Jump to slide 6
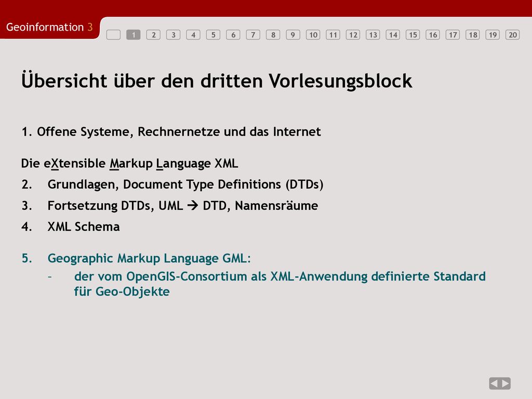The width and height of the screenshot is (532, 399). pos(233,35)
